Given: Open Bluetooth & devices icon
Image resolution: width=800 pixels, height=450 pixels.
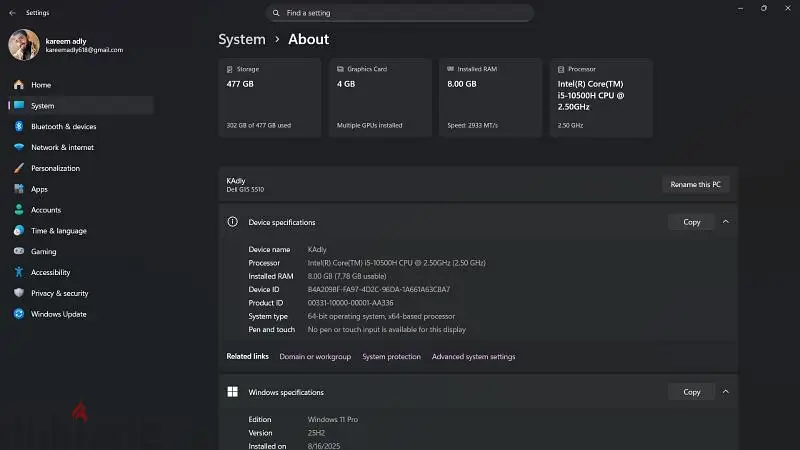Looking at the screenshot, I should point(19,126).
